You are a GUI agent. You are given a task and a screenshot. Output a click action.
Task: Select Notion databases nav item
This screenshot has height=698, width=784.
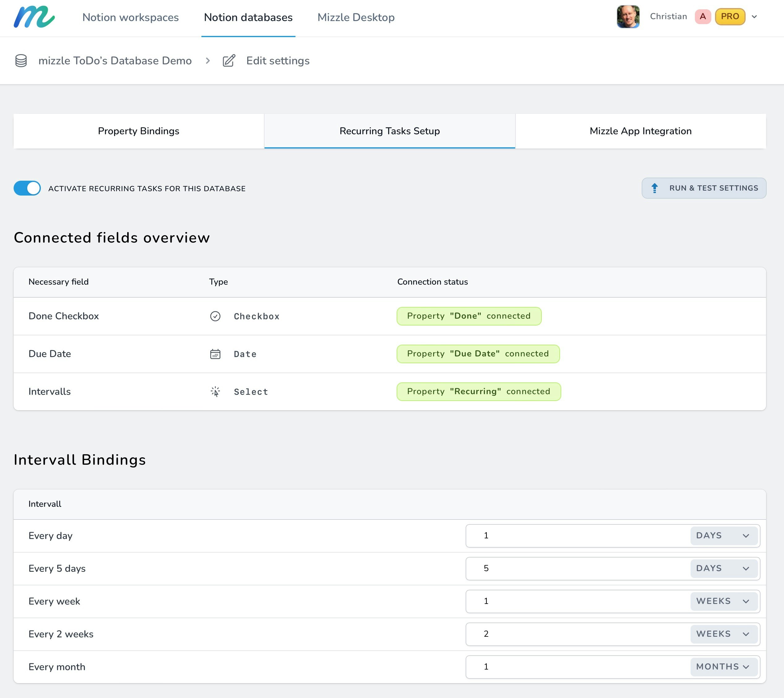tap(248, 17)
